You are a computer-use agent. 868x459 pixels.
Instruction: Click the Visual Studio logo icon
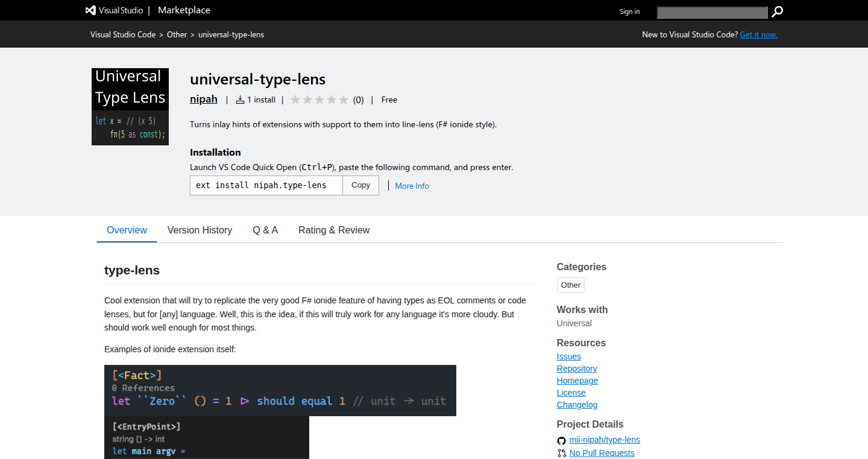pyautogui.click(x=90, y=10)
